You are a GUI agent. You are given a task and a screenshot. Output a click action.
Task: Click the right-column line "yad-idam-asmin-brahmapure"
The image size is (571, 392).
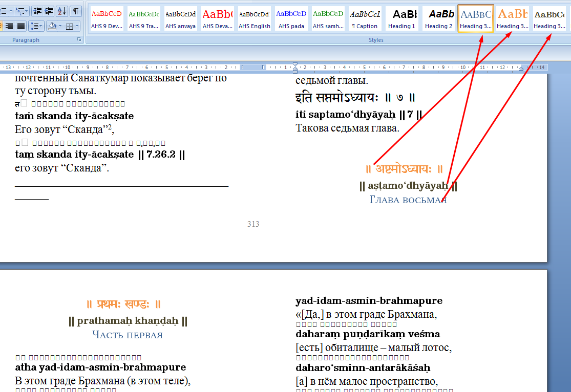(x=369, y=301)
